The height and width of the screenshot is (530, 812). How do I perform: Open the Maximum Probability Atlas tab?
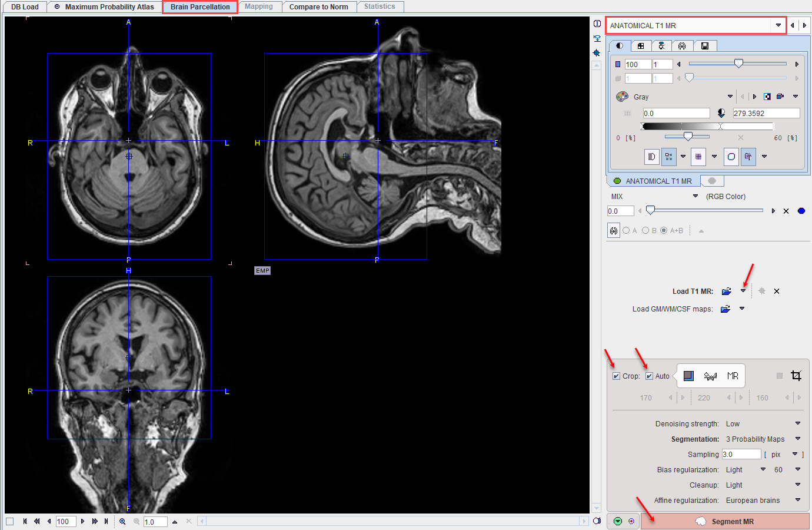104,7
